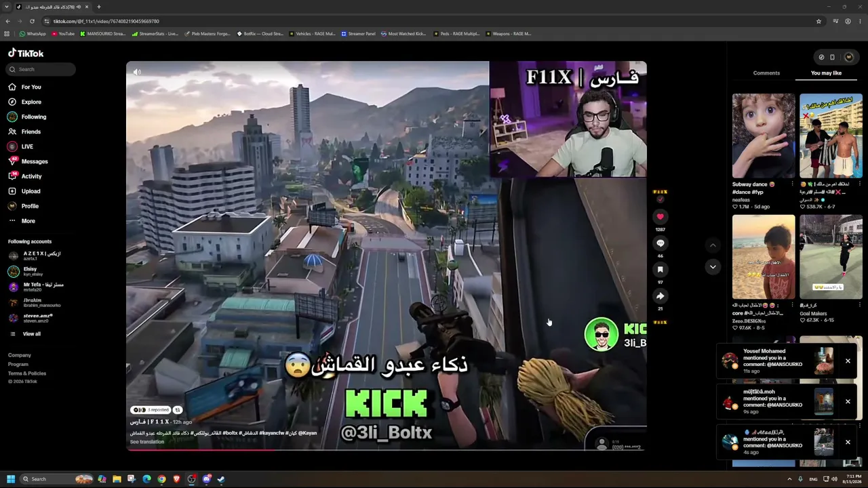Screen dimensions: 868x488
Task: Reload the page in the browser
Action: coord(32,21)
